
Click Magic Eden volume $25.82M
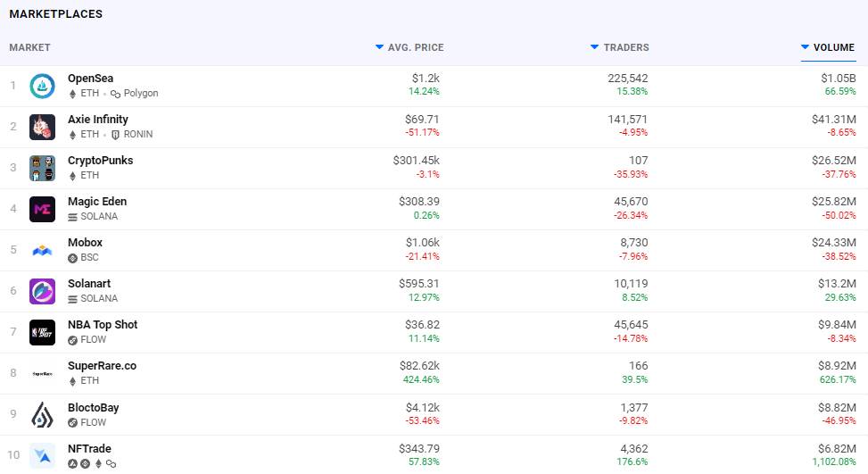[834, 202]
